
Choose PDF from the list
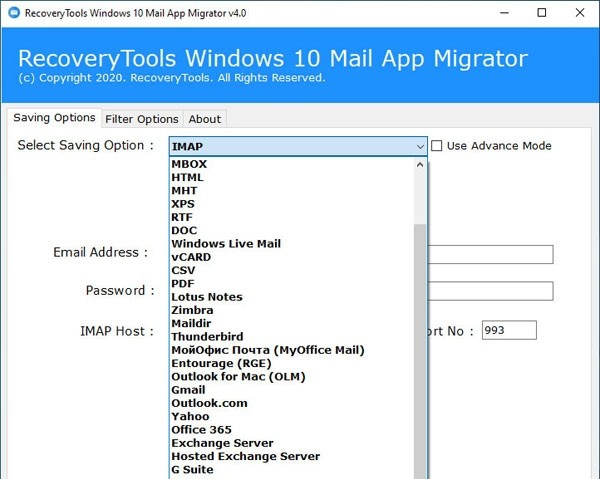point(183,283)
